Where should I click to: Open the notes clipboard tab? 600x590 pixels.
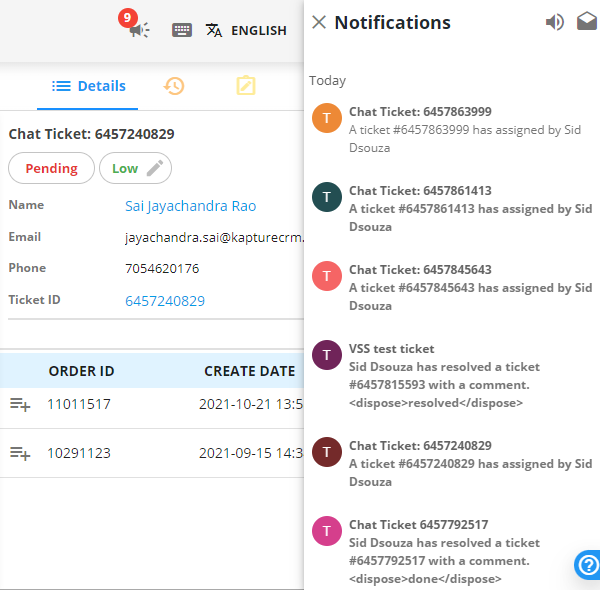[246, 85]
